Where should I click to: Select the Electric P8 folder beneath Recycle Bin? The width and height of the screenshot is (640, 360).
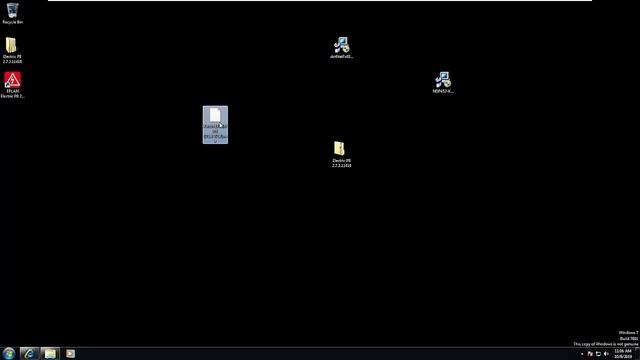(x=12, y=50)
